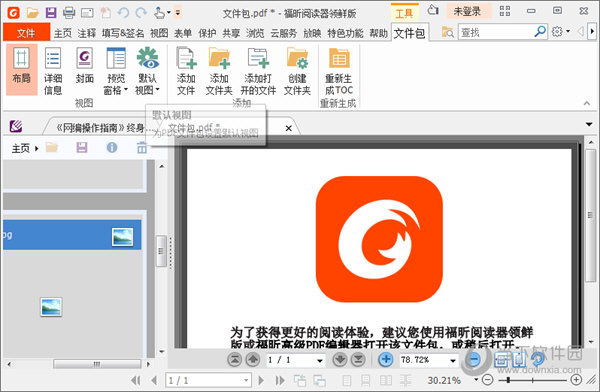The width and height of the screenshot is (600, 392).
Task: Click the Foxit bookmark panel icon
Action: pos(16,126)
